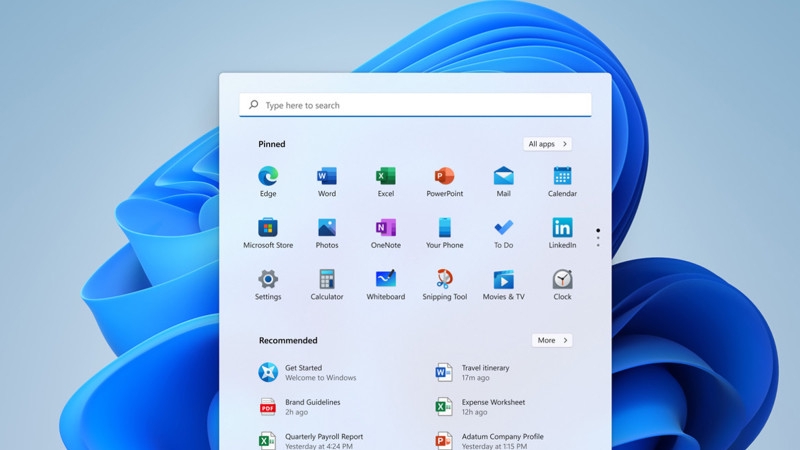The width and height of the screenshot is (800, 450).
Task: Click the All apps button
Action: (547, 144)
